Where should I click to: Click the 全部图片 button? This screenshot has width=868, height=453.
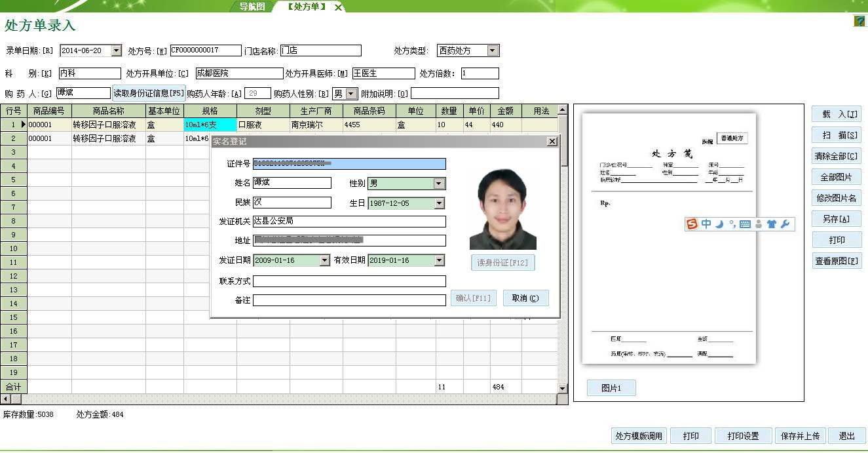pos(837,177)
